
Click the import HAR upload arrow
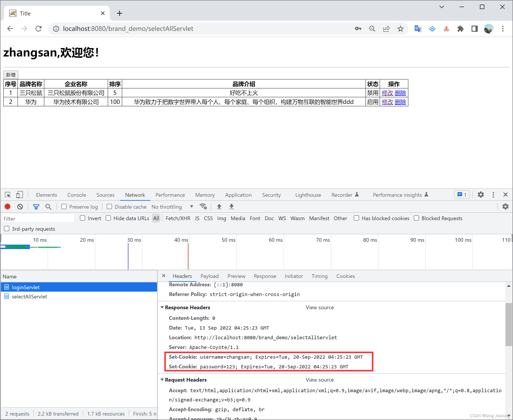tap(219, 207)
